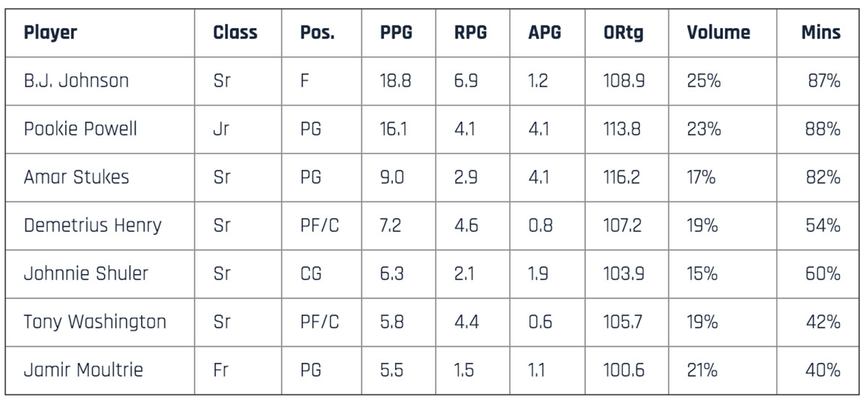Click the RPG column header
Image resolution: width=868 pixels, height=400 pixels.
tap(470, 33)
